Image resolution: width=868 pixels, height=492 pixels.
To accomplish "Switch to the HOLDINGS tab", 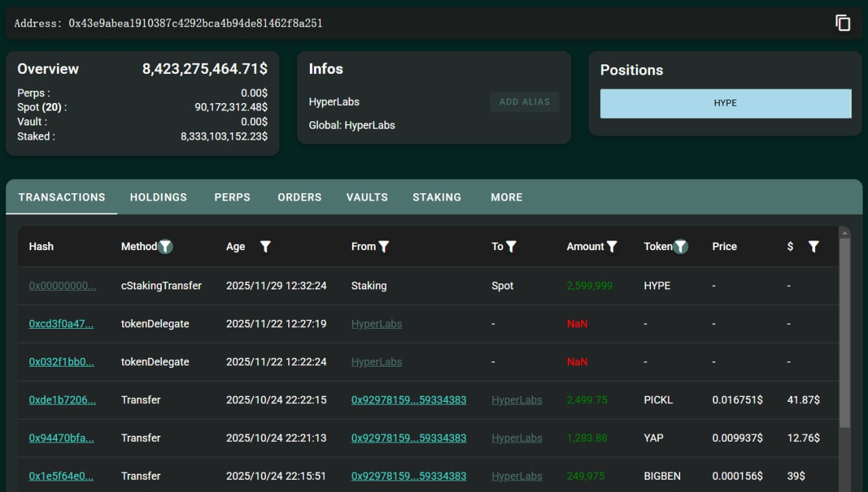I will pyautogui.click(x=158, y=197).
